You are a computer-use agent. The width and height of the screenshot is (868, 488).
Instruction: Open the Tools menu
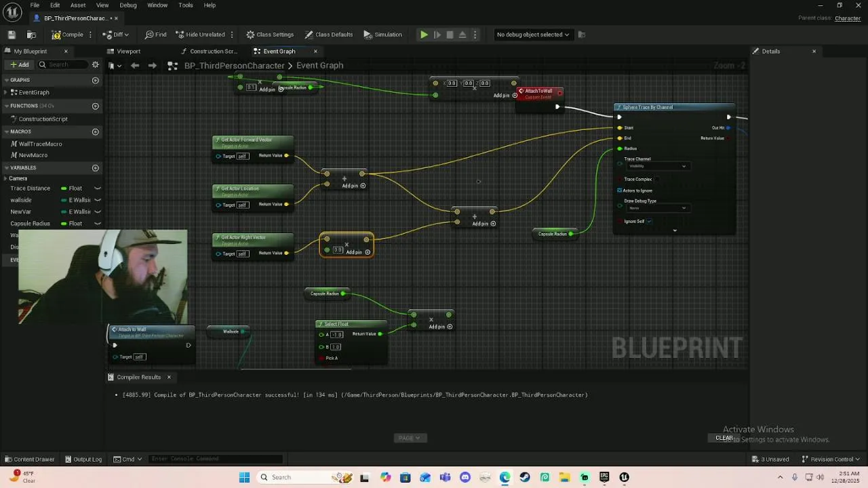pyautogui.click(x=186, y=5)
